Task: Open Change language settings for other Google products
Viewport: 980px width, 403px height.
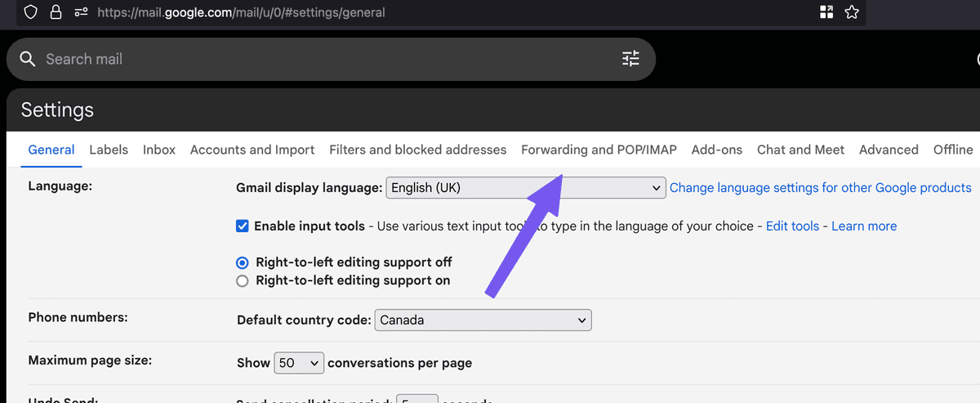Action: pos(821,188)
